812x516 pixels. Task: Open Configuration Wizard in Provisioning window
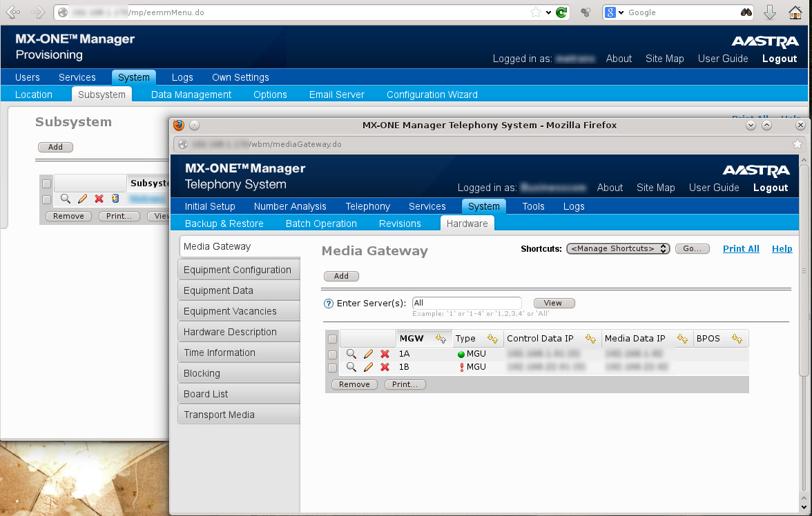432,95
